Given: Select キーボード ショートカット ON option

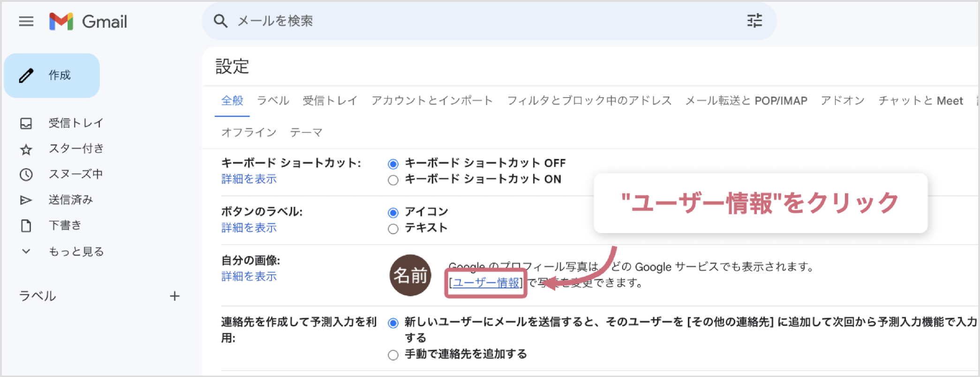Looking at the screenshot, I should click(x=393, y=180).
